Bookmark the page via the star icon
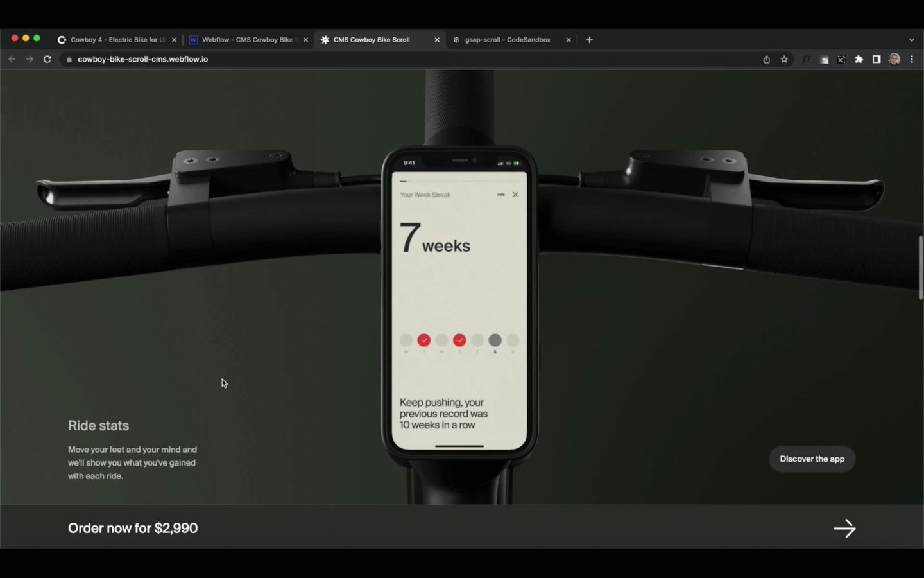The height and width of the screenshot is (578, 924). (x=784, y=59)
